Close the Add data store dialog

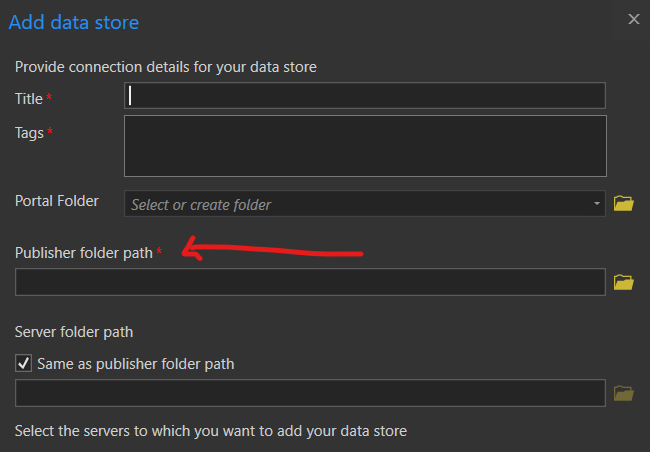[x=633, y=19]
